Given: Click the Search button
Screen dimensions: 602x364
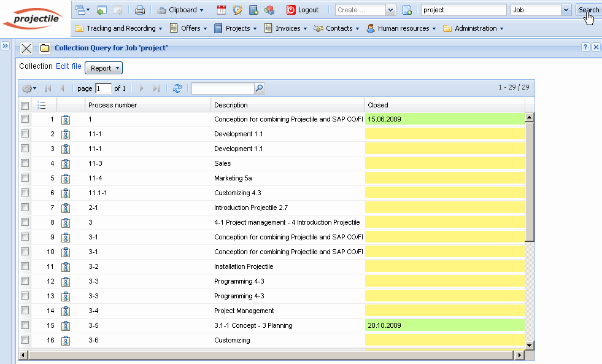Looking at the screenshot, I should [588, 10].
